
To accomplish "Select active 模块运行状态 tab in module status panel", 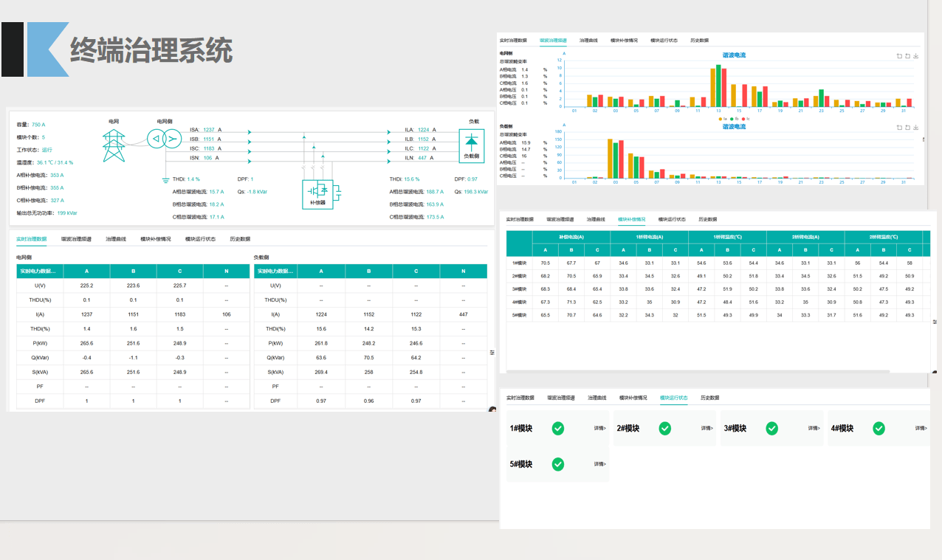I will tap(674, 398).
